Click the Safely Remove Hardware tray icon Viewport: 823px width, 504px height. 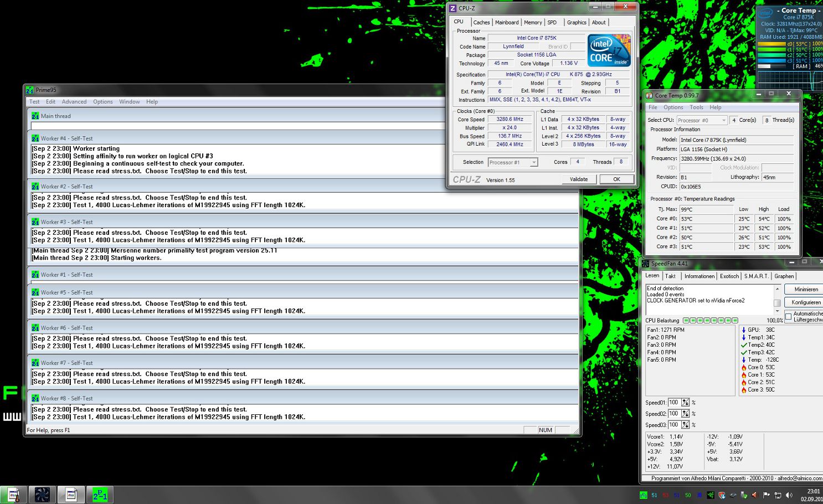tap(744, 495)
